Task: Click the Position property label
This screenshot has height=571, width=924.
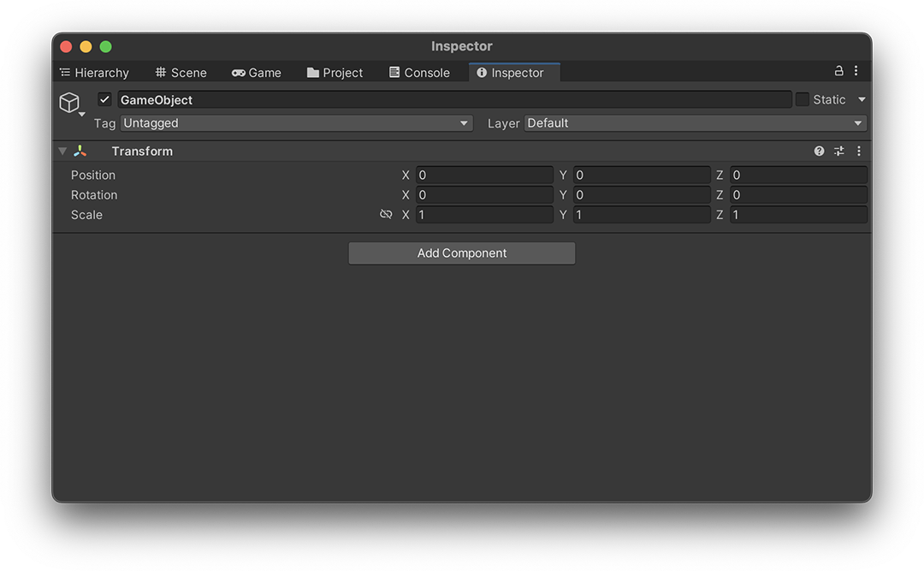Action: (93, 175)
